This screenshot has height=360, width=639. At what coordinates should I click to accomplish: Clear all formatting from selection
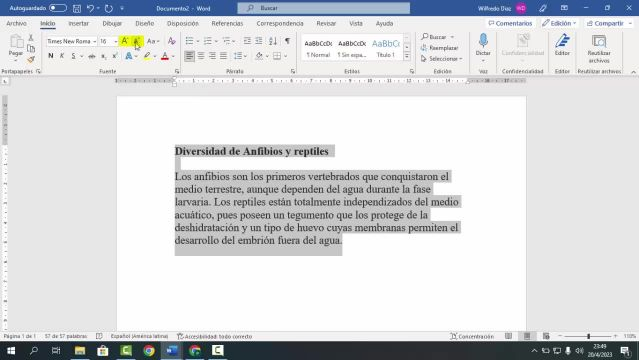[172, 41]
